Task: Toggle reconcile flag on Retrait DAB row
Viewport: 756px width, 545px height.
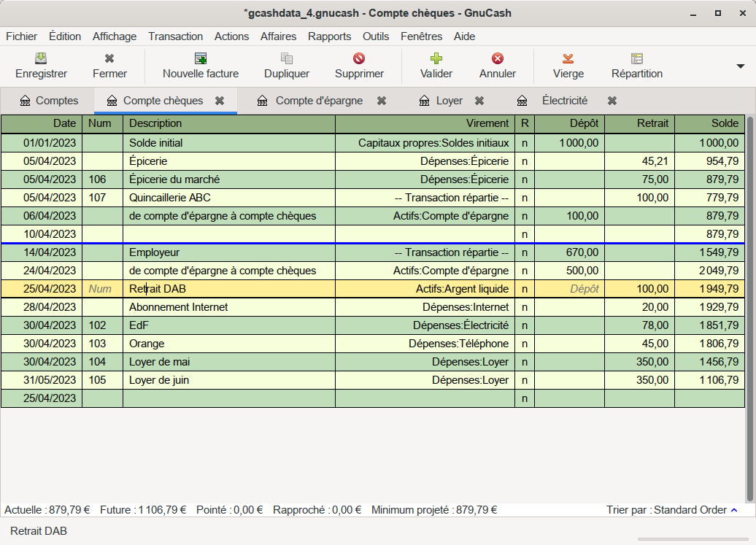Action: coord(524,289)
